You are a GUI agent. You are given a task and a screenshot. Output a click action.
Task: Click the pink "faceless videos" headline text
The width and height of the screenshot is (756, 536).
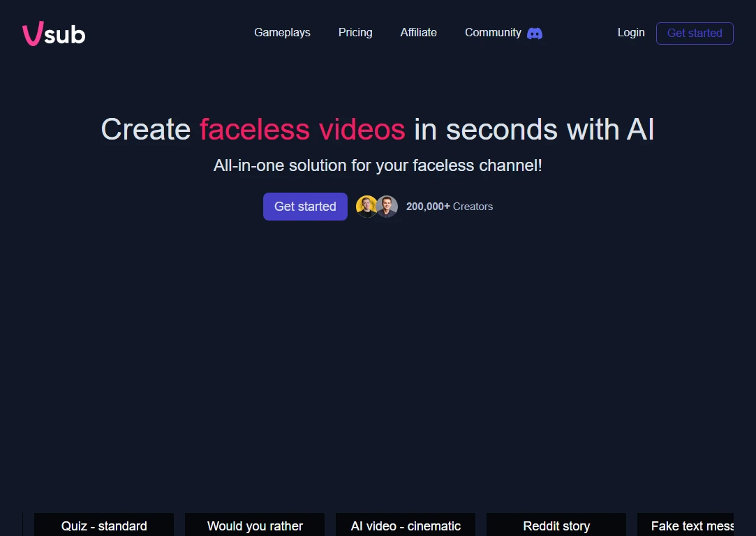pos(302,130)
